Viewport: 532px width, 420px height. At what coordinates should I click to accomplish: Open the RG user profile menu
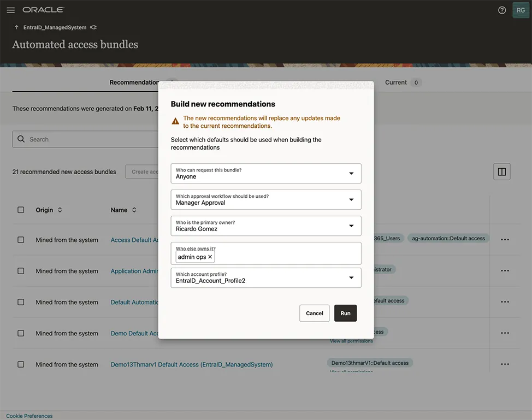tap(521, 10)
